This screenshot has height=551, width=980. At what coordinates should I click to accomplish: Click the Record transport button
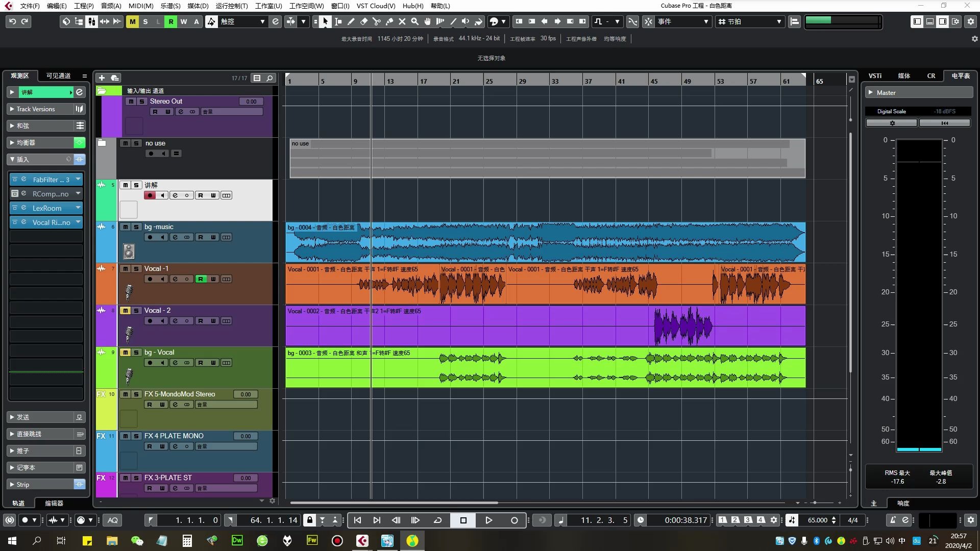[x=514, y=520]
